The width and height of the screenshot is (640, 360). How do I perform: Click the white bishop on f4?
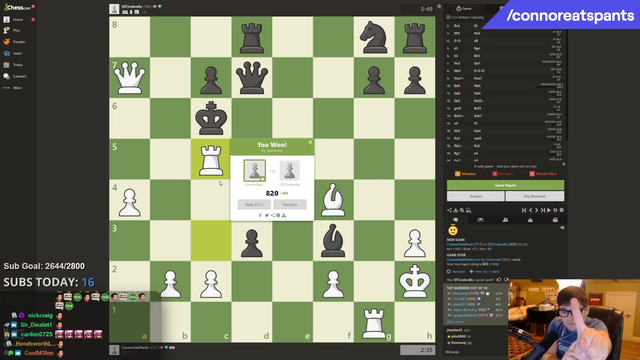(333, 200)
